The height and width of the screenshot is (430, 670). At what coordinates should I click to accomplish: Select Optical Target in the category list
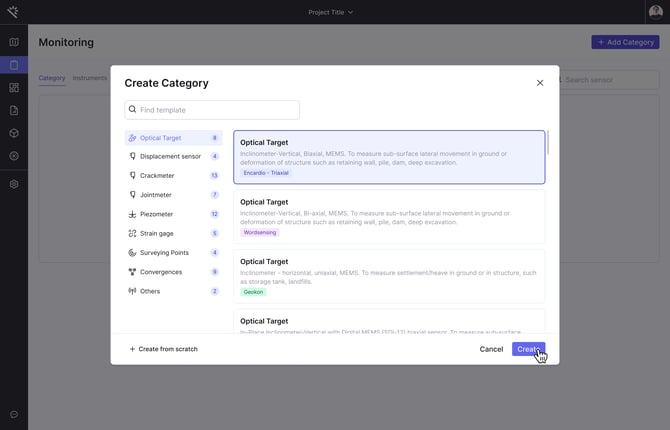click(173, 138)
